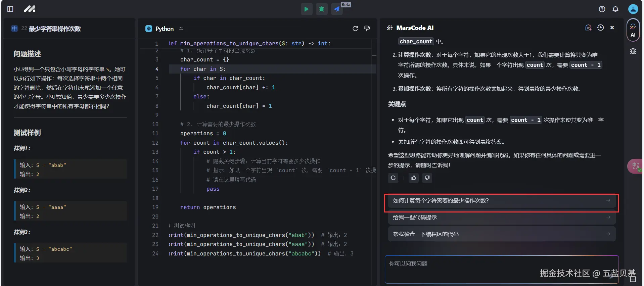Focus the 你可以问我问题 chat input
The image size is (644, 286).
[x=502, y=269]
